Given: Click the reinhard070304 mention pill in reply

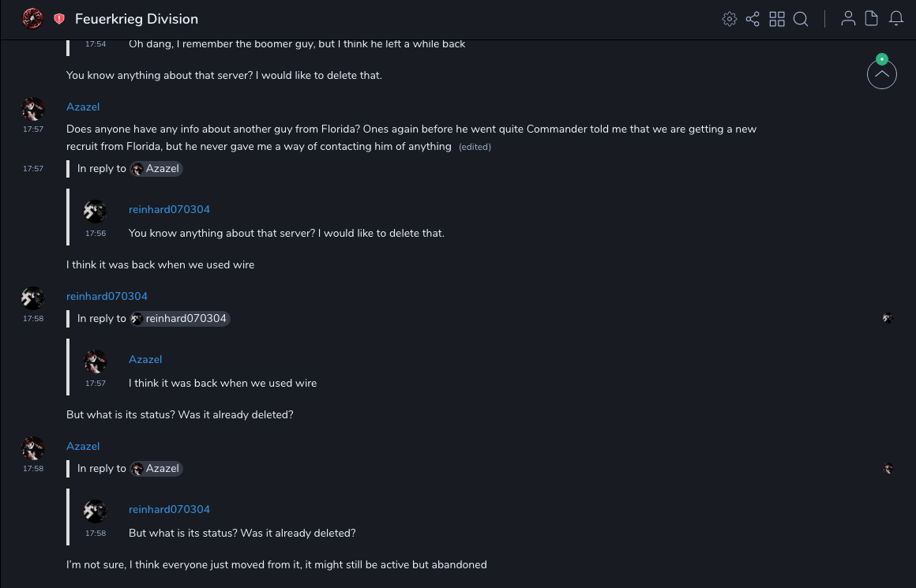Looking at the screenshot, I should tap(180, 319).
